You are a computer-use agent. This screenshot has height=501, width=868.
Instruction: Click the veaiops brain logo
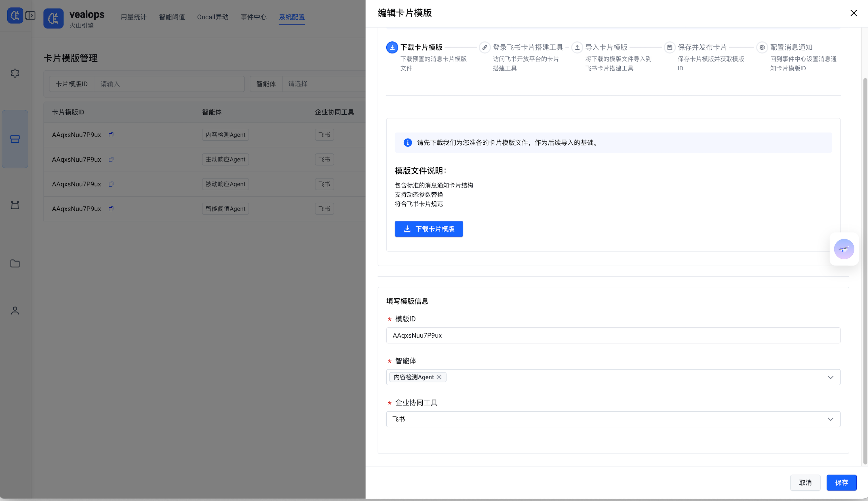[x=53, y=18]
